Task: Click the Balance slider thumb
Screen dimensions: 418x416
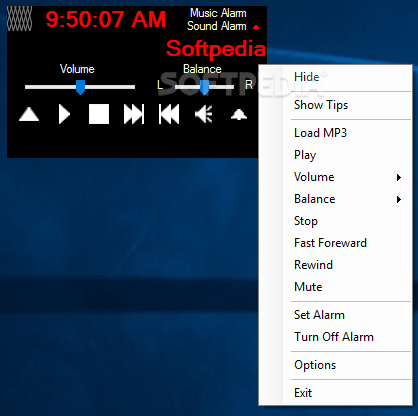Action: tap(204, 87)
